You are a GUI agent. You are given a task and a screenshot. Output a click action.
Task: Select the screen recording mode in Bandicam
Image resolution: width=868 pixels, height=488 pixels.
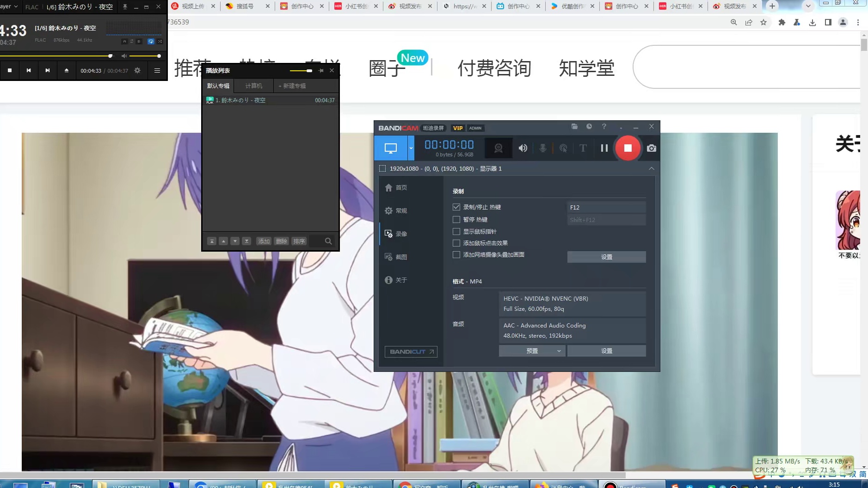pos(391,148)
